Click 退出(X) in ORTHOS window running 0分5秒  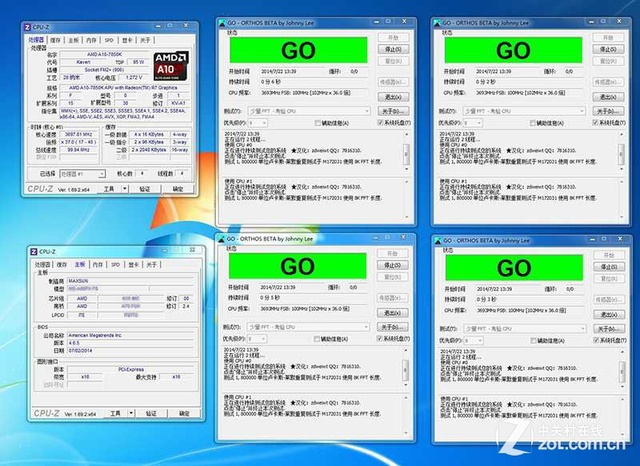click(392, 313)
